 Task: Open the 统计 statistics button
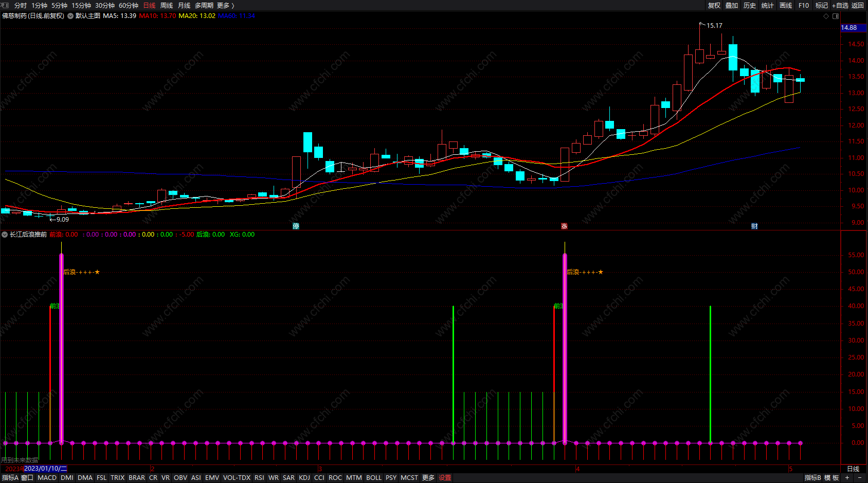coord(768,5)
